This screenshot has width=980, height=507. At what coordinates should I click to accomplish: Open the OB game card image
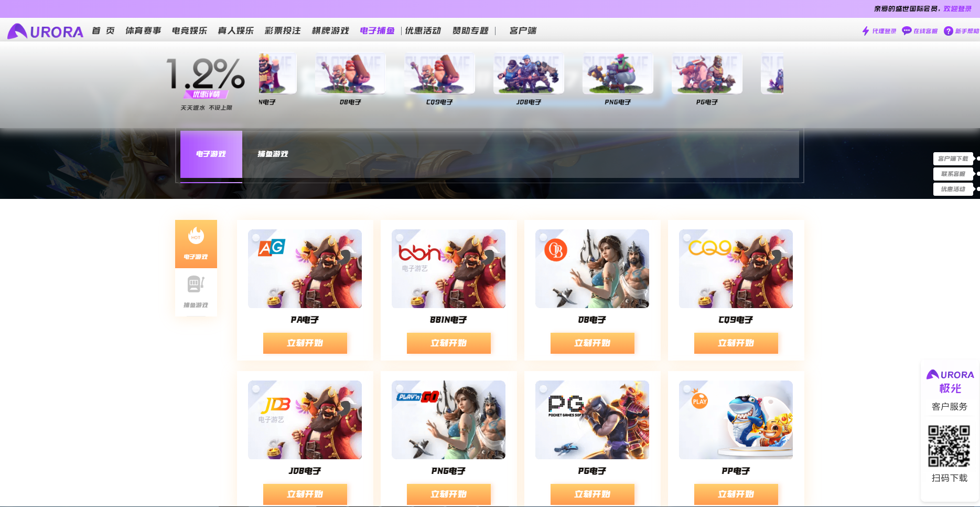pyautogui.click(x=592, y=269)
